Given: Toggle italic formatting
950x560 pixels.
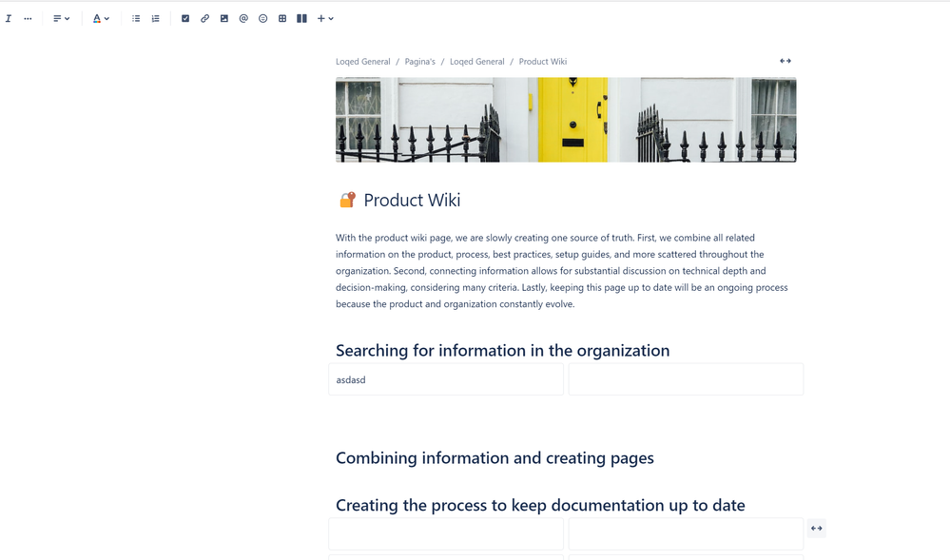Looking at the screenshot, I should (x=9, y=19).
